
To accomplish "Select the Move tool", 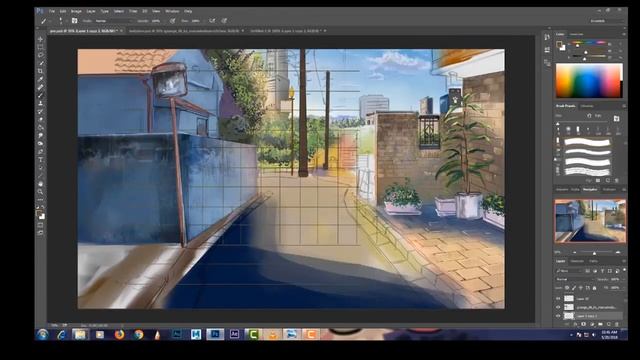I will [40, 39].
